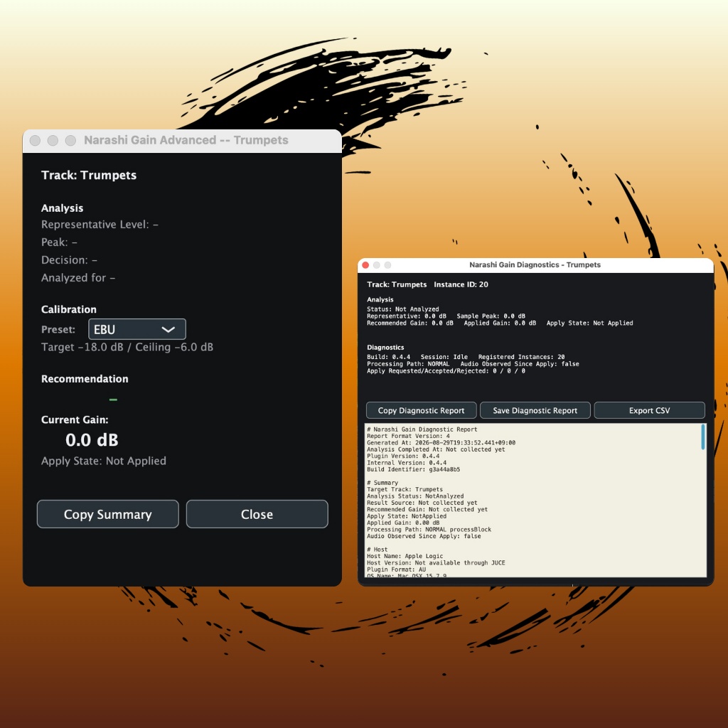Click the Narashi Gain Advanced title bar

tap(182, 141)
